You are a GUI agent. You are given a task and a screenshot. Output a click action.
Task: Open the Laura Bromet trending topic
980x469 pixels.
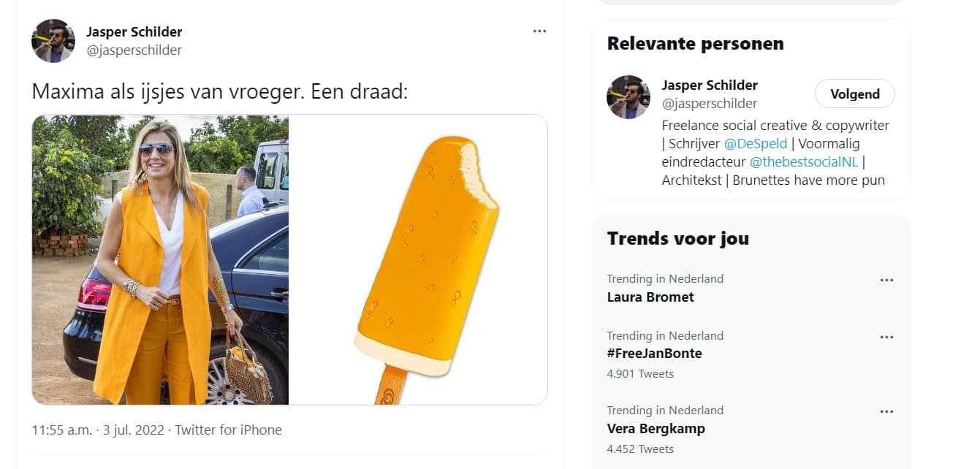(x=650, y=297)
